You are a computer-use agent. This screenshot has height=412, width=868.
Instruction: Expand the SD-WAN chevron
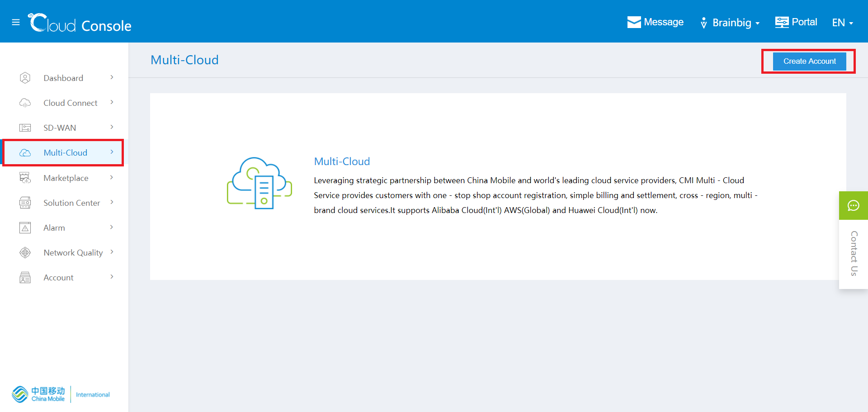point(112,127)
